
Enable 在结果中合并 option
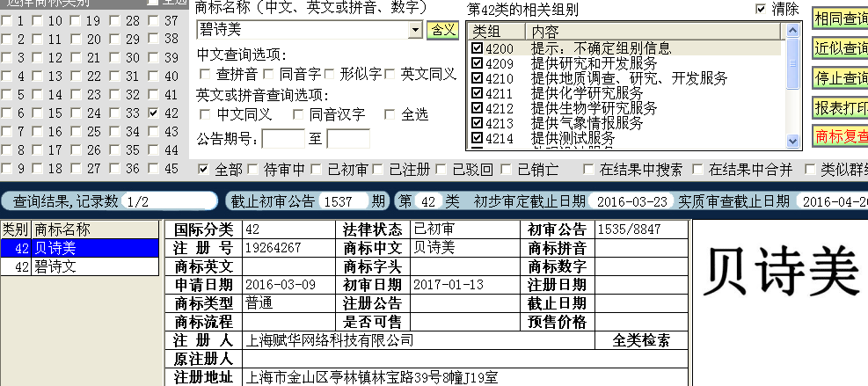tap(698, 169)
